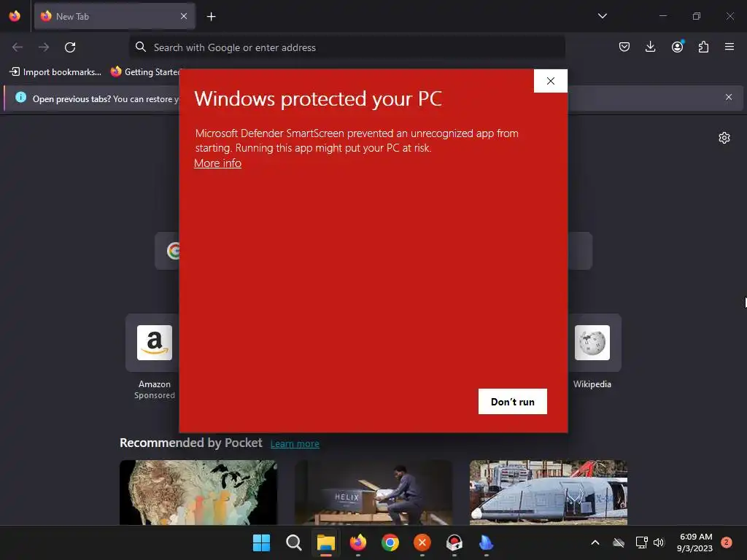
Task: Open the Firefox application menu
Action: pos(729,47)
